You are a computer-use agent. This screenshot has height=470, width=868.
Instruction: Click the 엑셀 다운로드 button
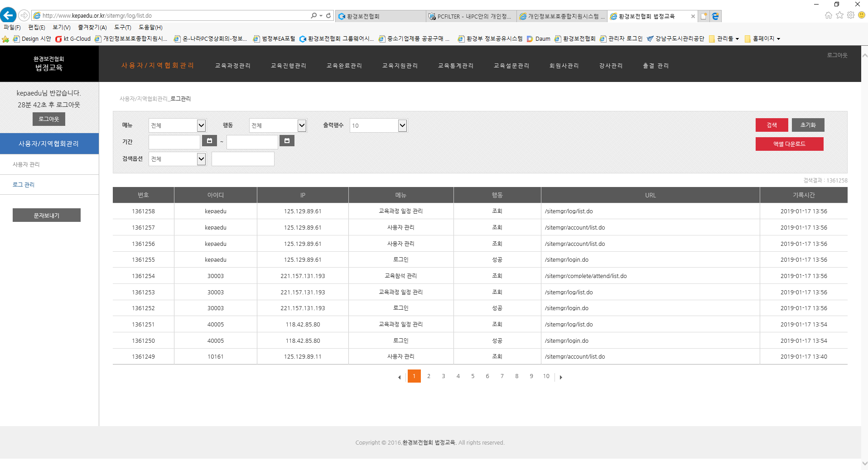789,144
